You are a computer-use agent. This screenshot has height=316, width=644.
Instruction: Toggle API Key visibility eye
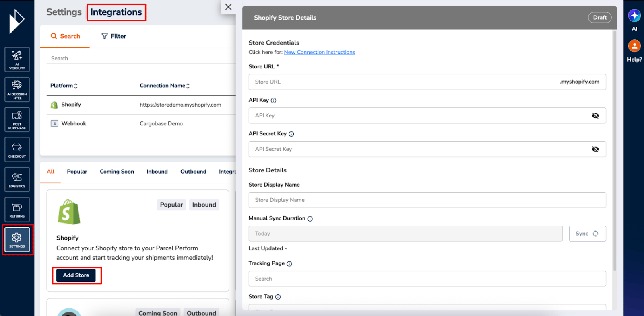(595, 116)
